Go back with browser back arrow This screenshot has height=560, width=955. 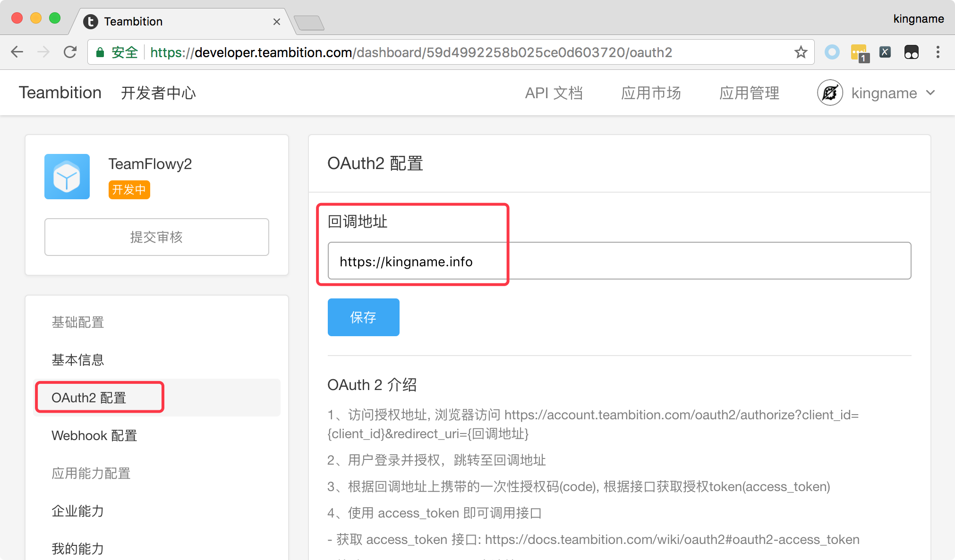[x=17, y=52]
